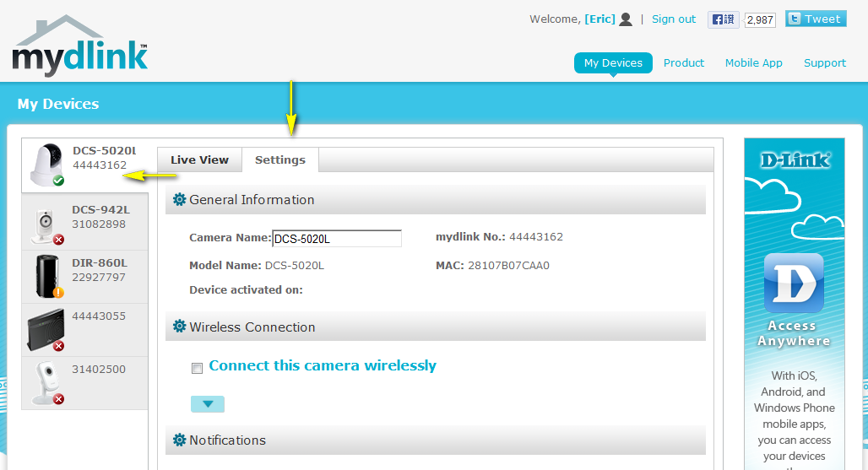The image size is (868, 470).
Task: Click the MAC address 28107B07CAA0
Action: click(509, 266)
